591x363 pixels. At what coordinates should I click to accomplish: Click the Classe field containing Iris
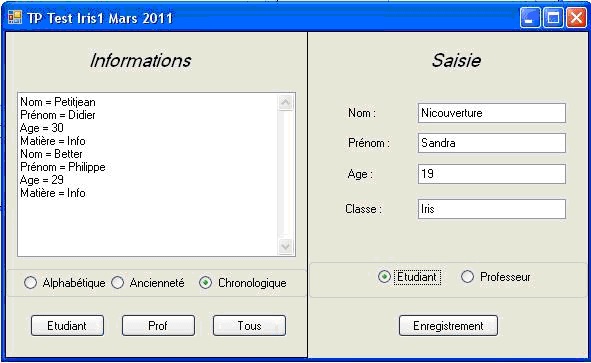(x=491, y=209)
